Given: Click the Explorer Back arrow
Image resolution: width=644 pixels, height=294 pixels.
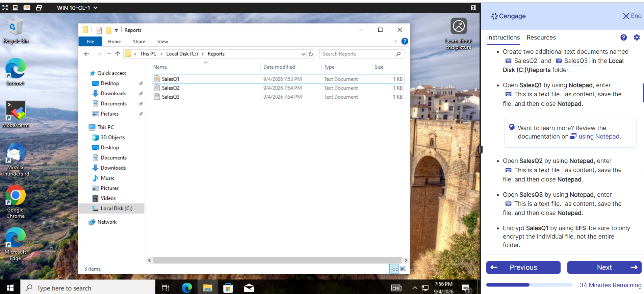Looking at the screenshot, I should coord(87,54).
